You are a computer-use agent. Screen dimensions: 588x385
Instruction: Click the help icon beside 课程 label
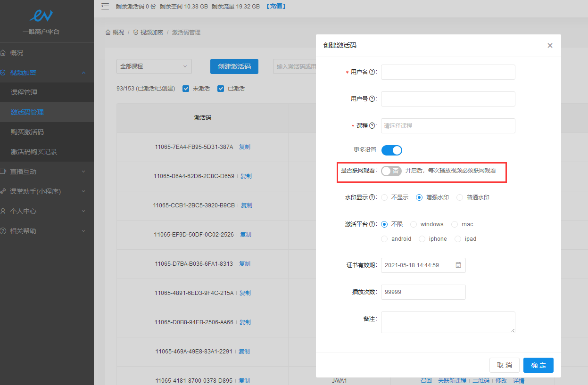pyautogui.click(x=372, y=126)
